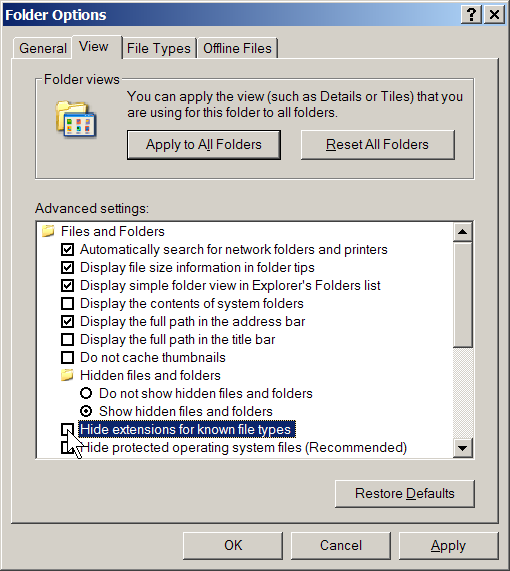Image resolution: width=510 pixels, height=571 pixels.
Task: Open the Offline Files tab
Action: pyautogui.click(x=238, y=48)
